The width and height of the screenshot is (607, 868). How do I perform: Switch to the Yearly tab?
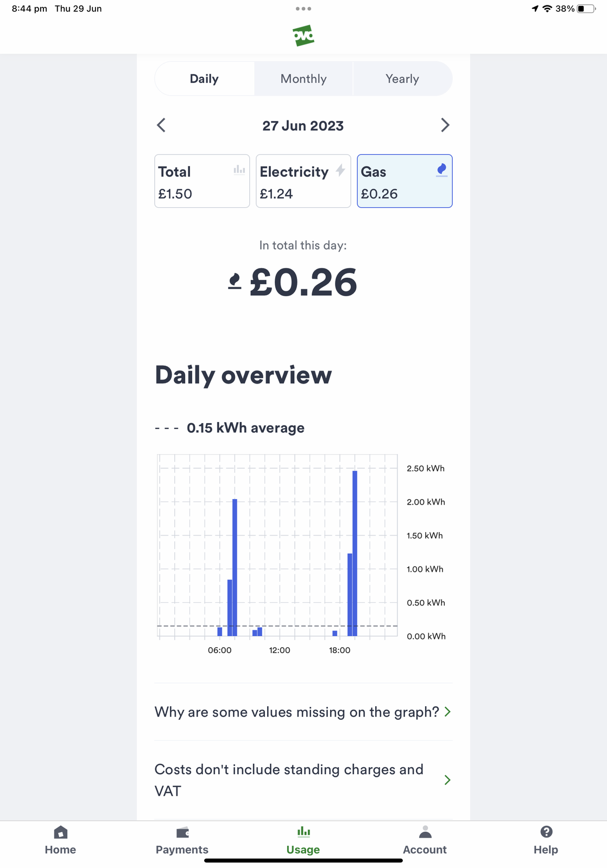pos(402,79)
